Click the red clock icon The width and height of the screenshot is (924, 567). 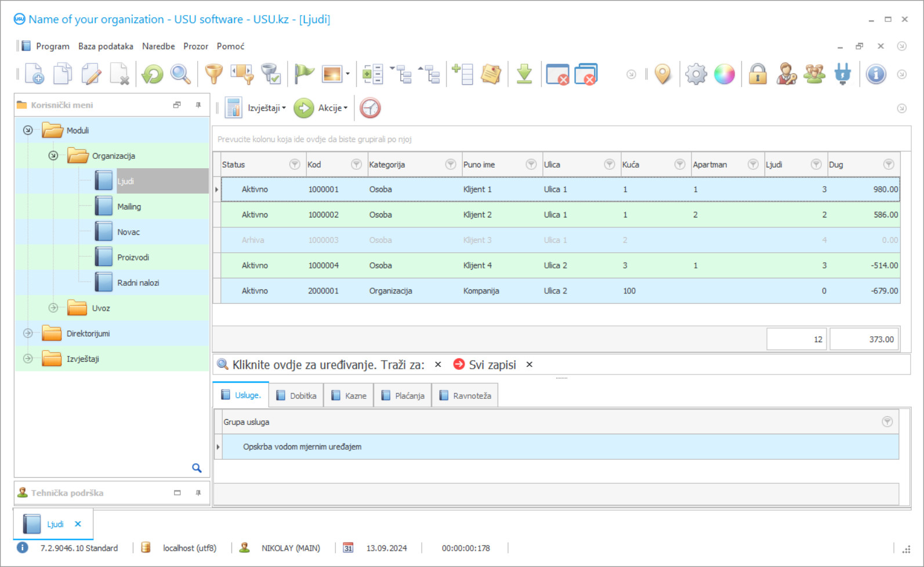[x=370, y=108]
